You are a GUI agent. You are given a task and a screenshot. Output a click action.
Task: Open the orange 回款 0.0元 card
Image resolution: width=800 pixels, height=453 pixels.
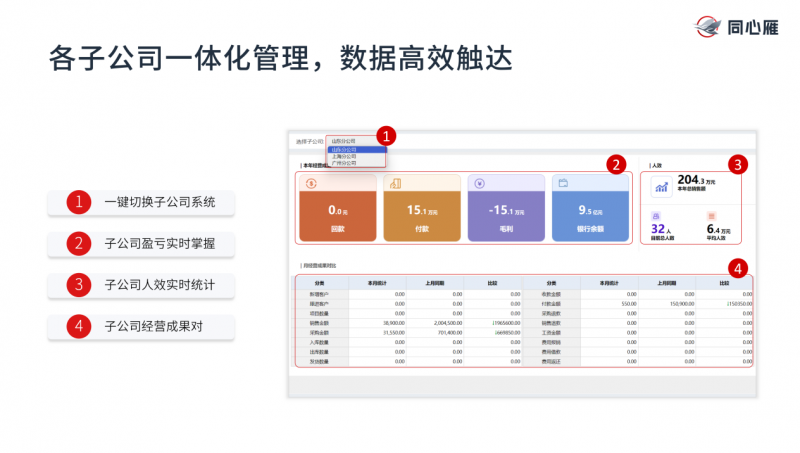pyautogui.click(x=338, y=208)
